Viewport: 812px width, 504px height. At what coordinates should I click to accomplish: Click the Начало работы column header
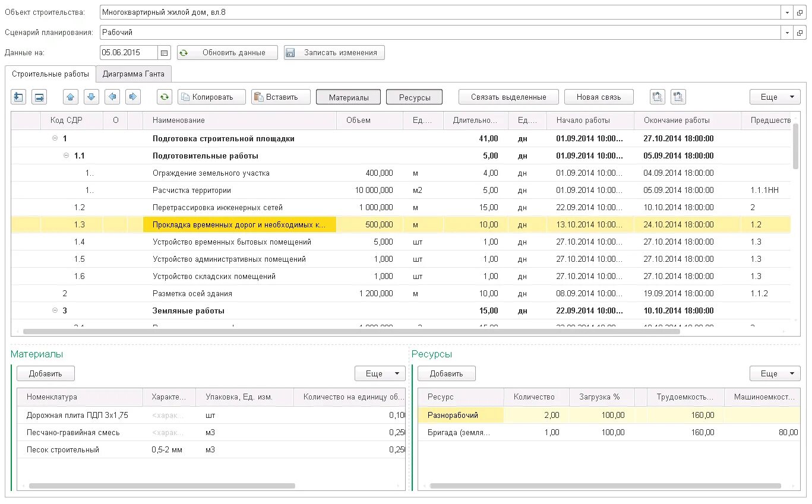(x=590, y=121)
